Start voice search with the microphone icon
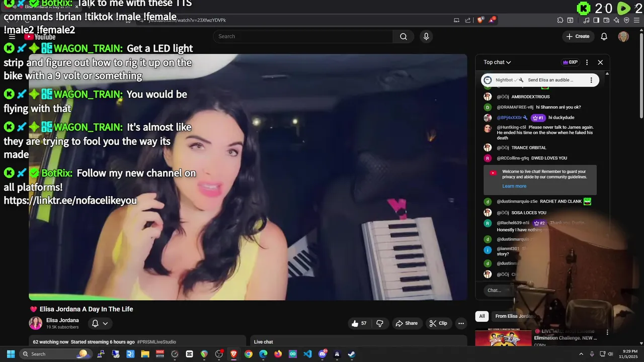 pos(426,36)
